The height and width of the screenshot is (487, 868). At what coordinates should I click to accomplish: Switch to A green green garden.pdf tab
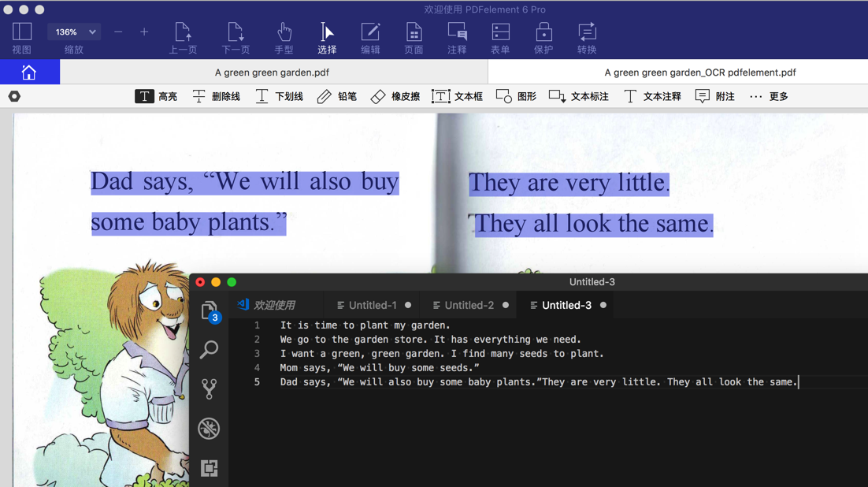272,72
